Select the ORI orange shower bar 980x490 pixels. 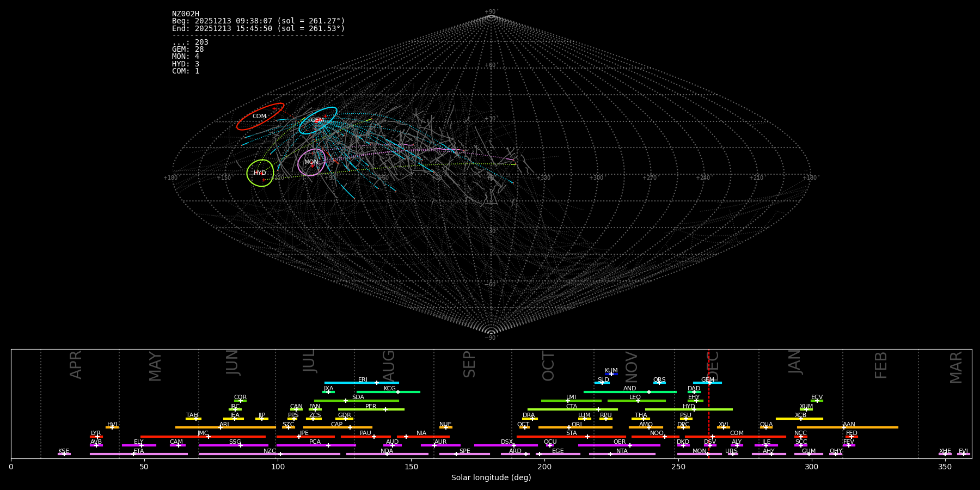tap(575, 427)
